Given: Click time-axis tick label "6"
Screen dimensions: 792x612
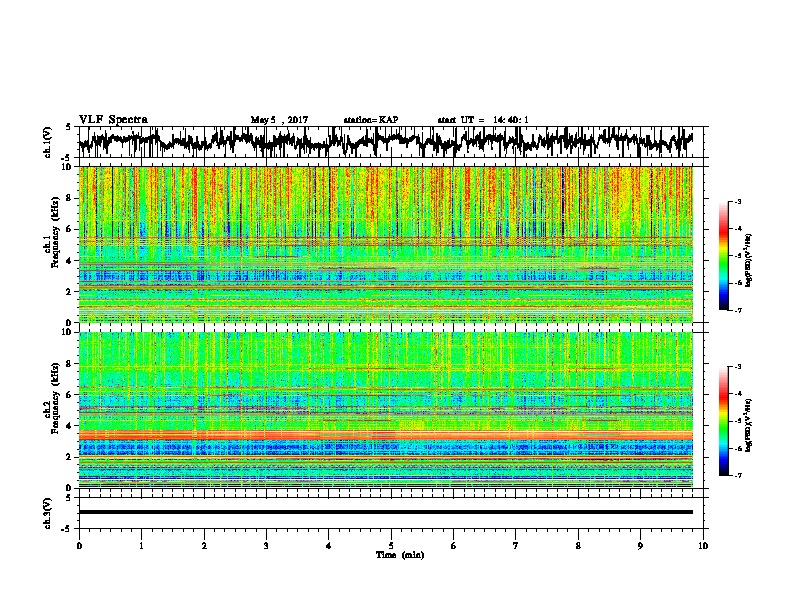Looking at the screenshot, I should (454, 546).
